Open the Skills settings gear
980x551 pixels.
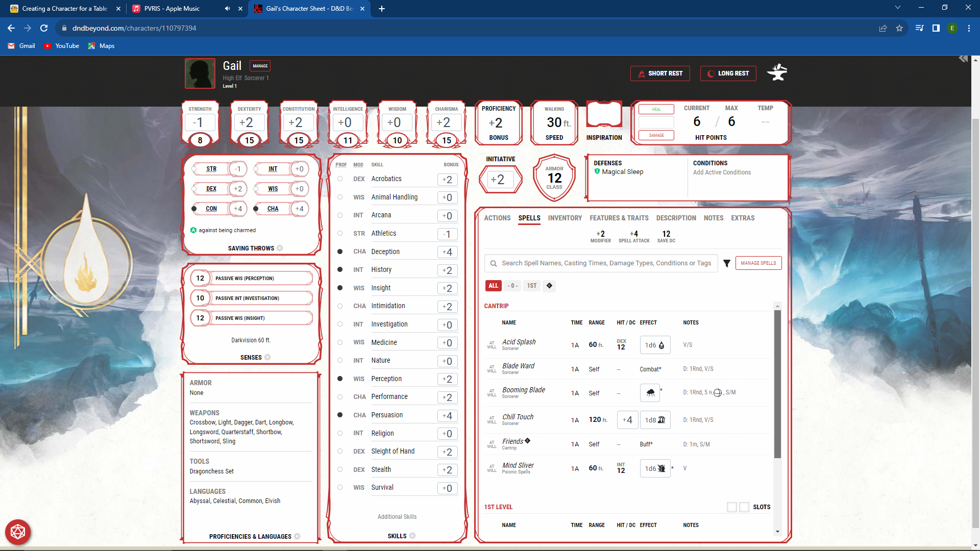coord(412,536)
